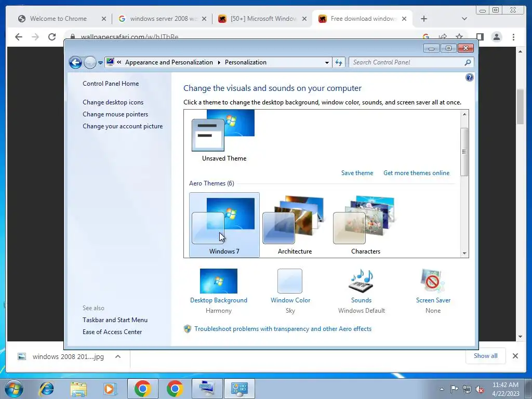Screen dimensions: 532x399
Task: Click the Chrome share page icon
Action: coord(443,36)
